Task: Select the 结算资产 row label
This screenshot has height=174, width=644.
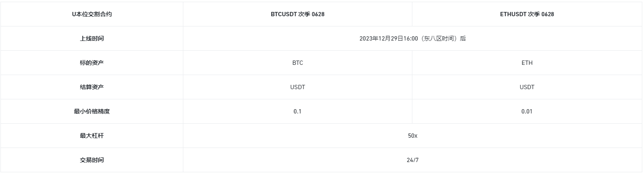Action: [92, 87]
